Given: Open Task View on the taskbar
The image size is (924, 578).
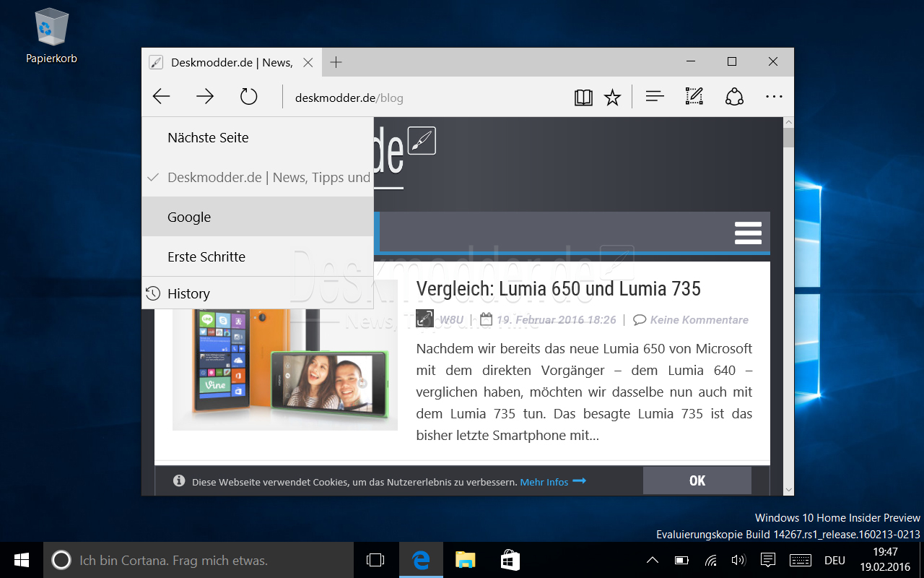Looking at the screenshot, I should coord(375,560).
